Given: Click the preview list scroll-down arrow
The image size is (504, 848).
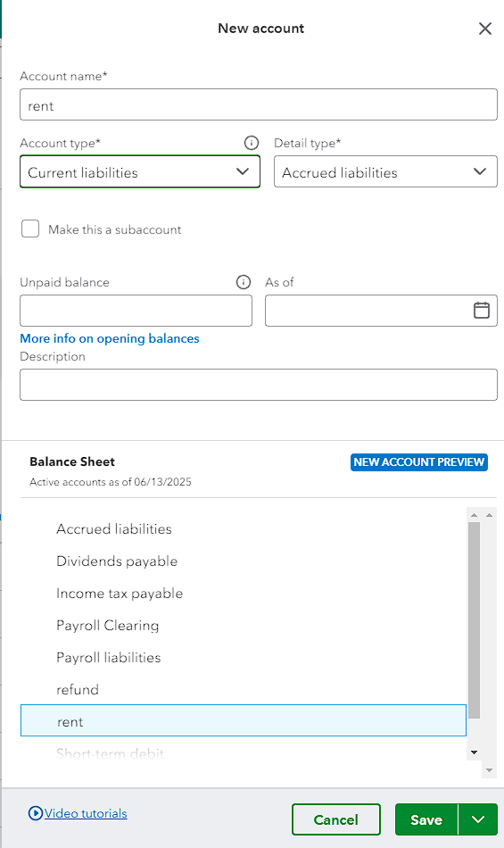Looking at the screenshot, I should 474,752.
